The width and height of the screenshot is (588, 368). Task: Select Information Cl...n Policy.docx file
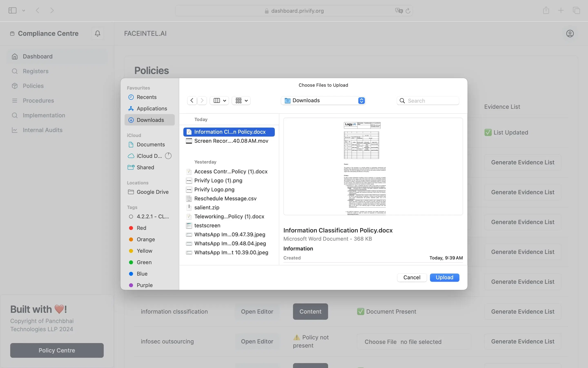pos(229,132)
